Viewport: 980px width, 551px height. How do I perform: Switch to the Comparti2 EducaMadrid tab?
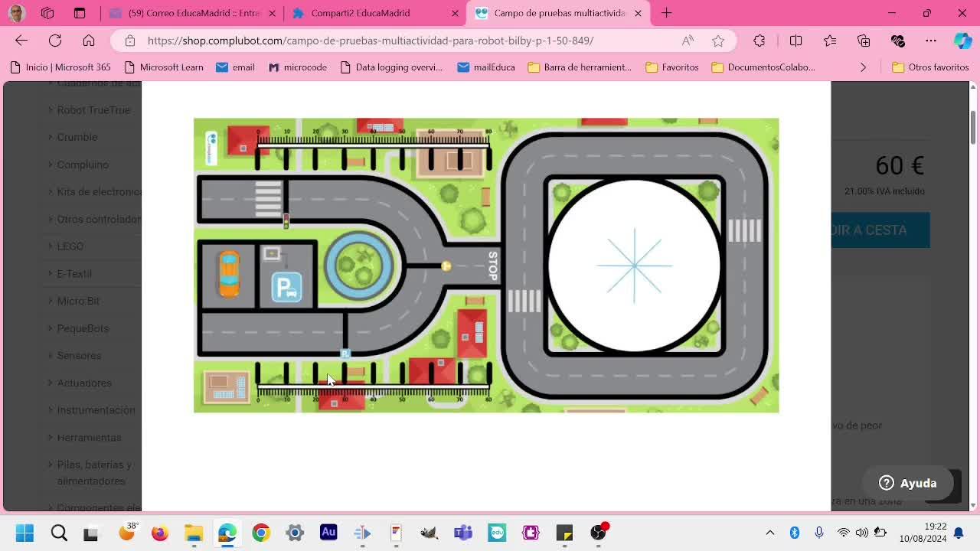[x=375, y=13]
